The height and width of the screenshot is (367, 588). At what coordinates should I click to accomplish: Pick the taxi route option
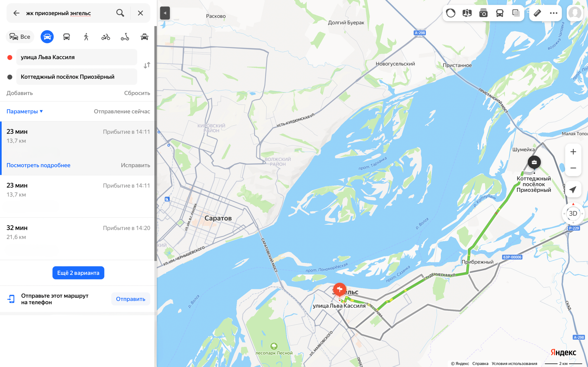(x=144, y=37)
